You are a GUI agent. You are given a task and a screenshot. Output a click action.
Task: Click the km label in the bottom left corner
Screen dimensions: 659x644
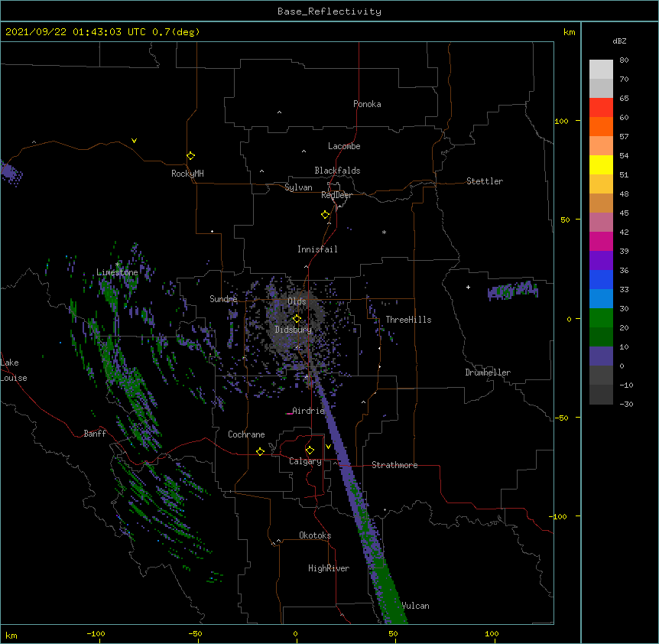tap(11, 635)
